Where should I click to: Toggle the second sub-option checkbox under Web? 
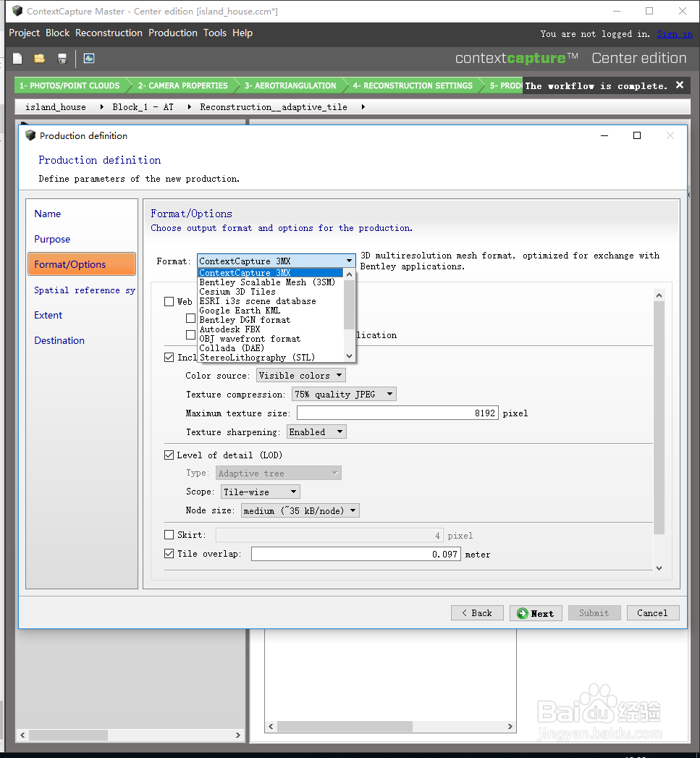191,334
